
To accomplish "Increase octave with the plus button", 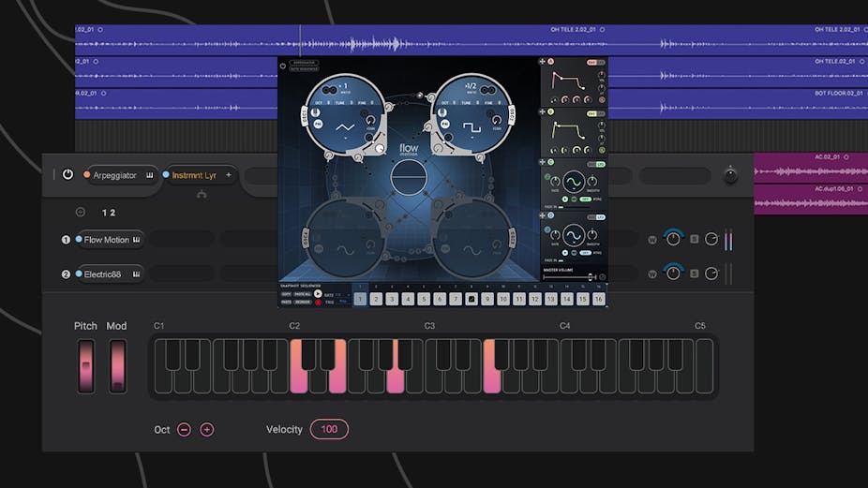I will point(207,429).
